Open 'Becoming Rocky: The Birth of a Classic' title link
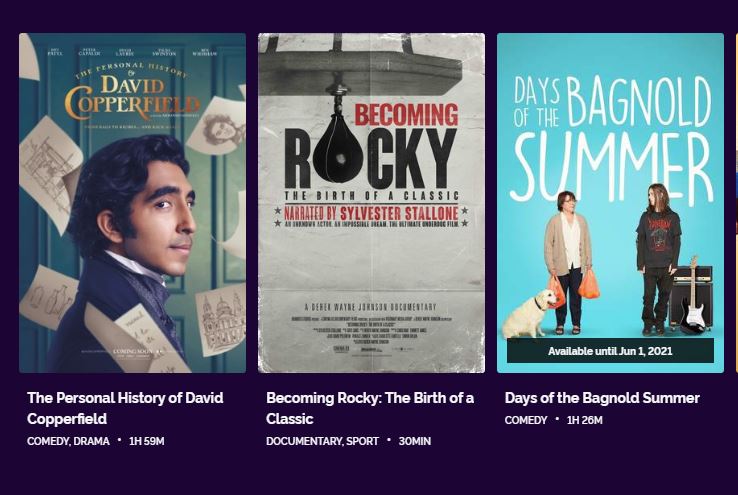This screenshot has height=495, width=738. pos(370,408)
